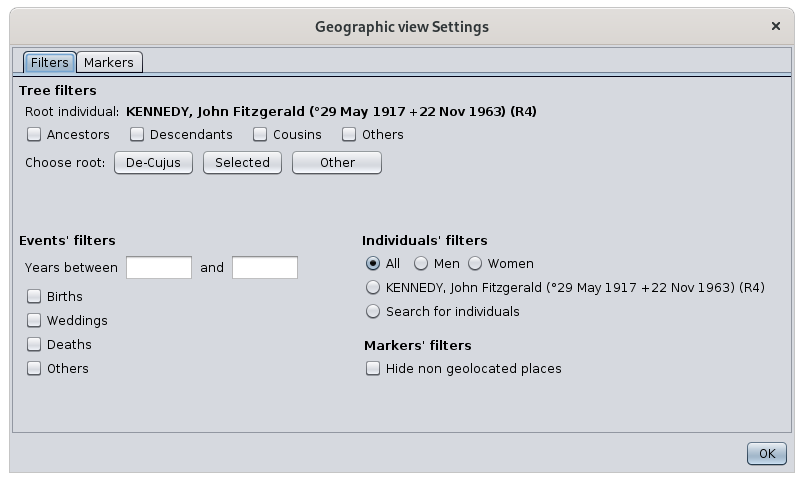Click the ending year input field

click(x=265, y=267)
